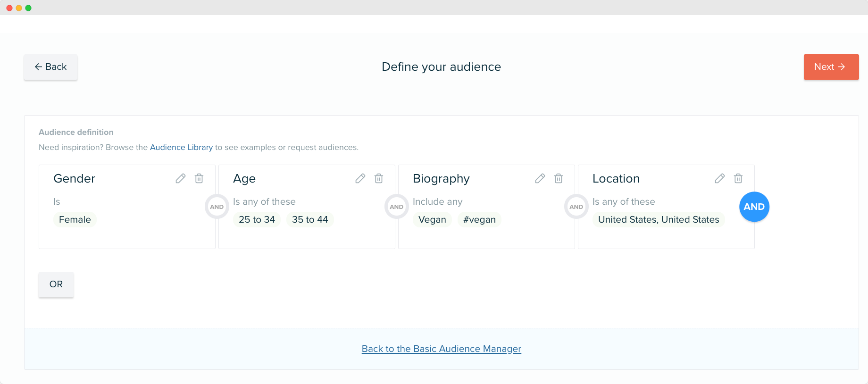Edit the Gender condition with pencil icon
Viewport: 868px width, 384px height.
click(181, 178)
